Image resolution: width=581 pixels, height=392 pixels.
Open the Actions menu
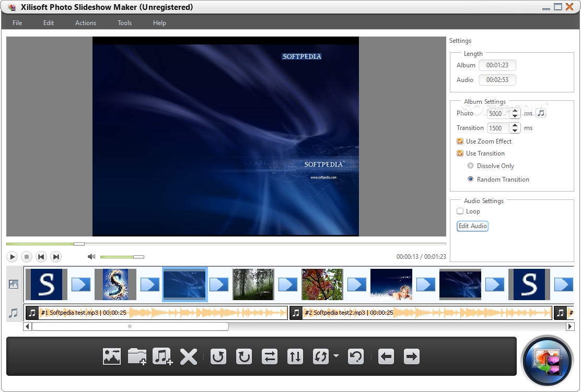pos(86,23)
